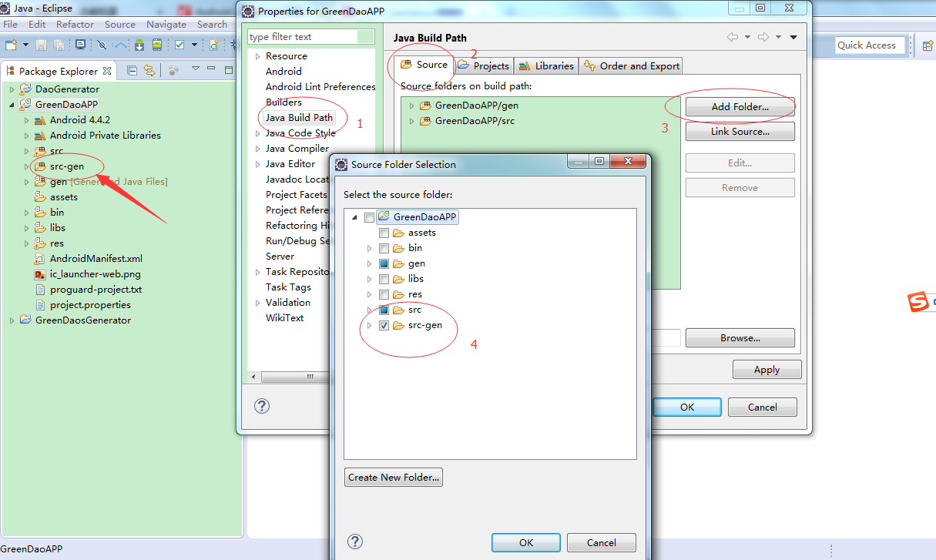Click Cancel in Source Folder Selection
This screenshot has width=936, height=560.
(602, 543)
